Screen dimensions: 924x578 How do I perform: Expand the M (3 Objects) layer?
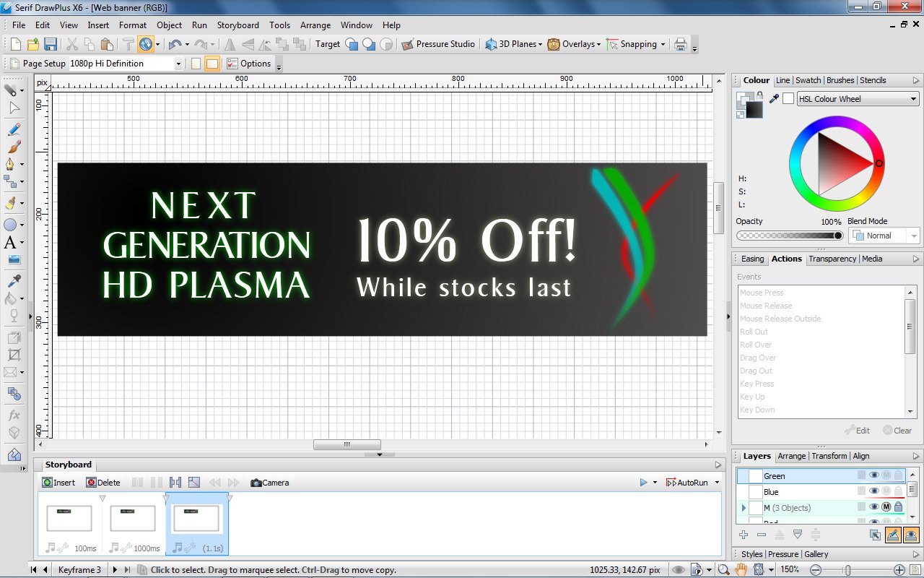tap(743, 507)
